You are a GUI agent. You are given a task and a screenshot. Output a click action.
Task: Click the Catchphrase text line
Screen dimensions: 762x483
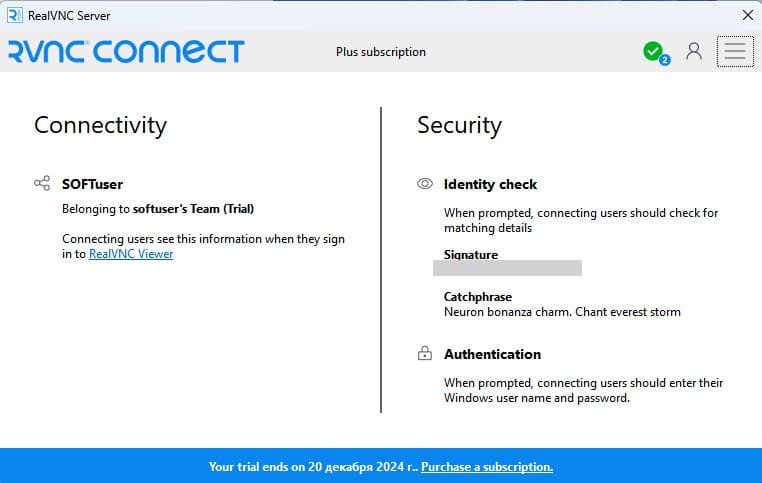click(562, 312)
